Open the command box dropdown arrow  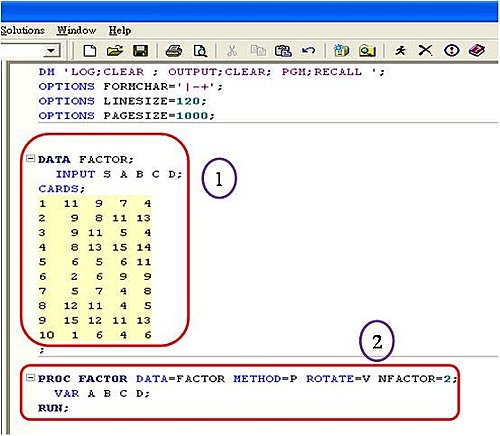click(51, 51)
